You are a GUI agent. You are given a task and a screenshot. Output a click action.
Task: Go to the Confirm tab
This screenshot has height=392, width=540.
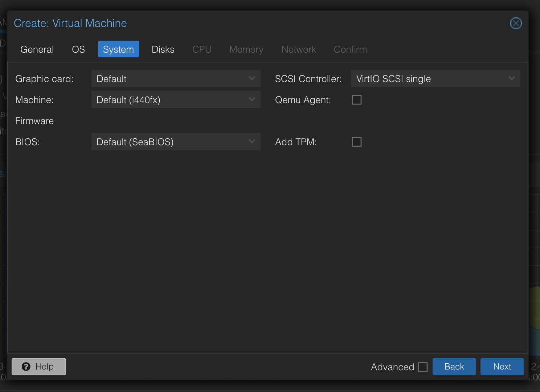(350, 49)
